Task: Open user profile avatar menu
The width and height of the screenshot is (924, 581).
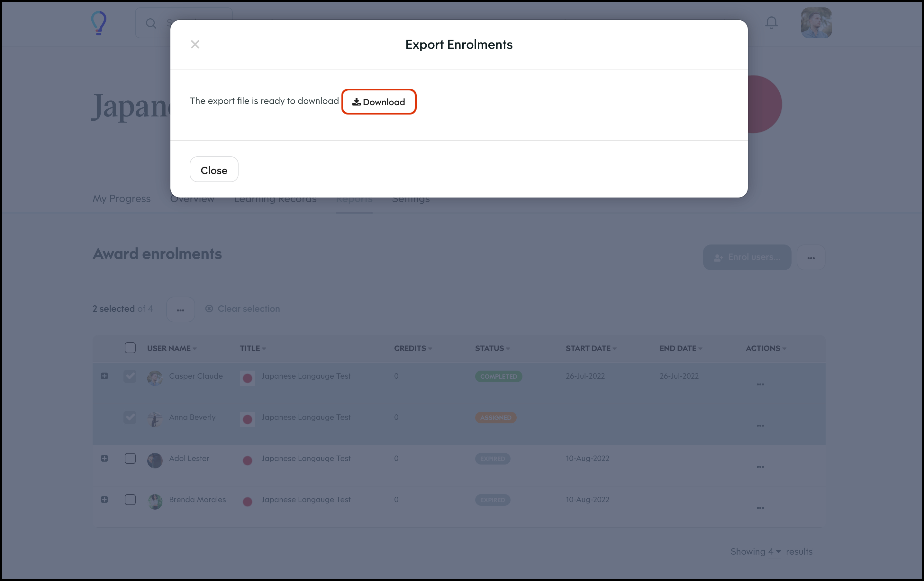Action: point(816,23)
